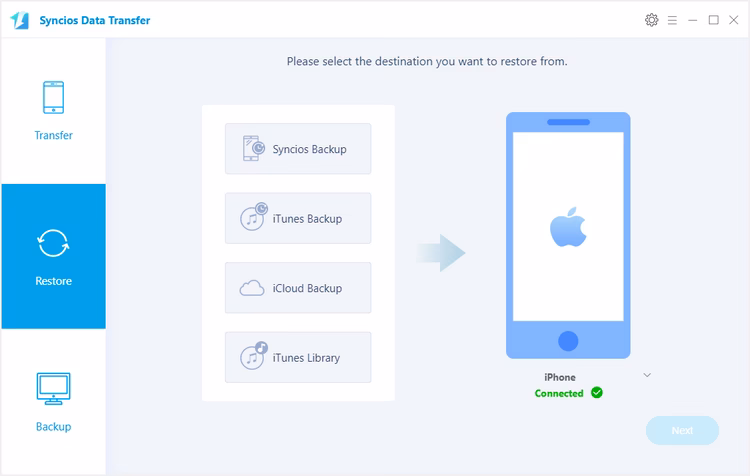Choose iTunes Library as restore source
This screenshot has width=750, height=476.
point(298,357)
